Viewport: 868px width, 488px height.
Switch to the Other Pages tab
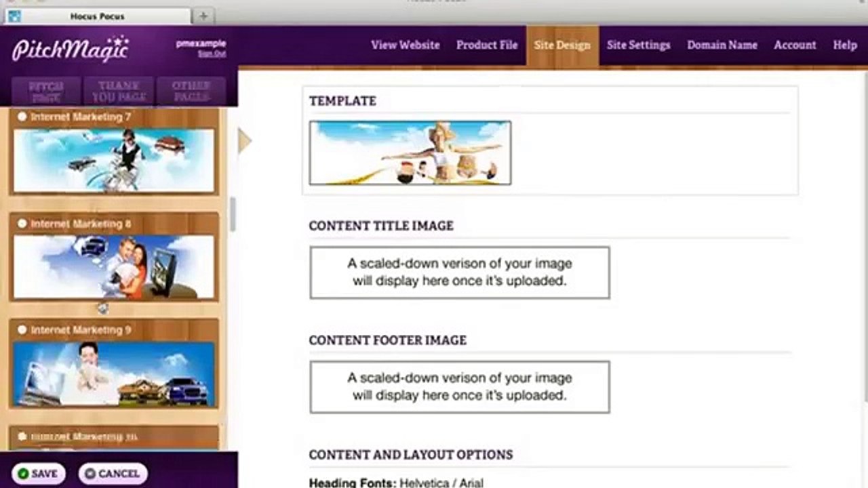tap(191, 91)
